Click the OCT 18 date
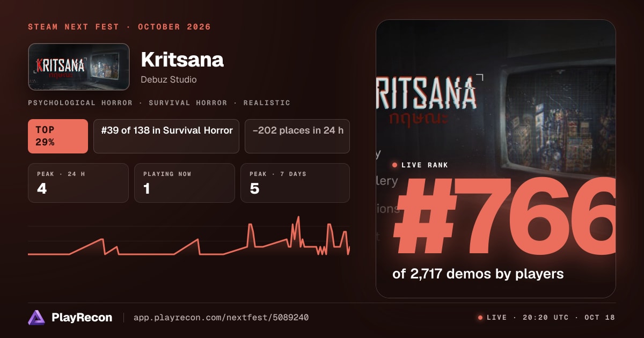Viewport: 644px width, 338px height. point(599,318)
